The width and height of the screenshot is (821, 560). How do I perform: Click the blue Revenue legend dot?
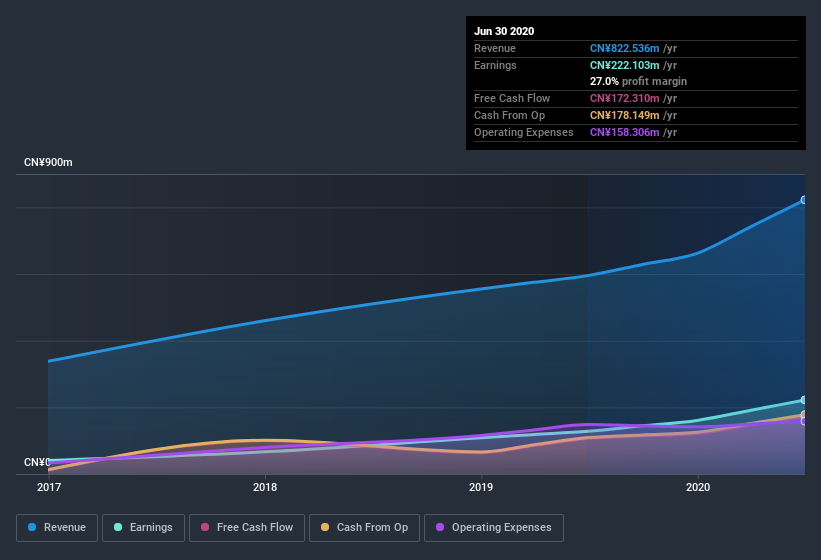(32, 527)
